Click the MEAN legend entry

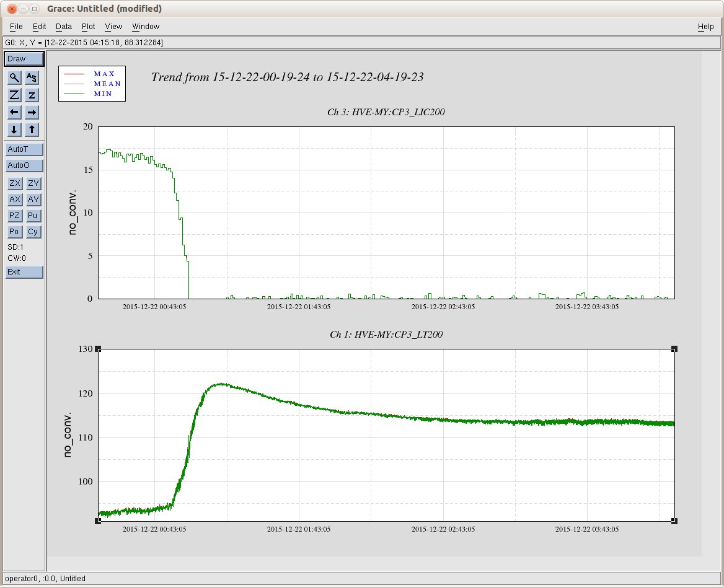click(x=107, y=84)
